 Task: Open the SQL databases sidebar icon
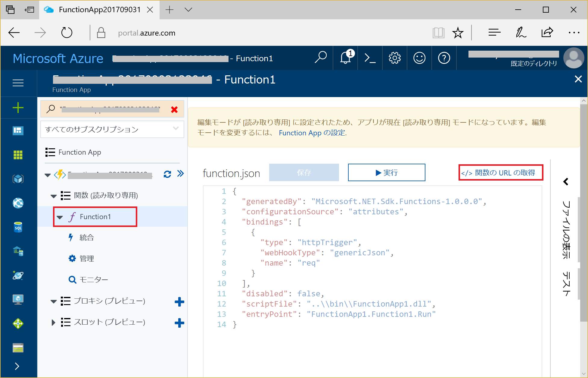point(18,227)
